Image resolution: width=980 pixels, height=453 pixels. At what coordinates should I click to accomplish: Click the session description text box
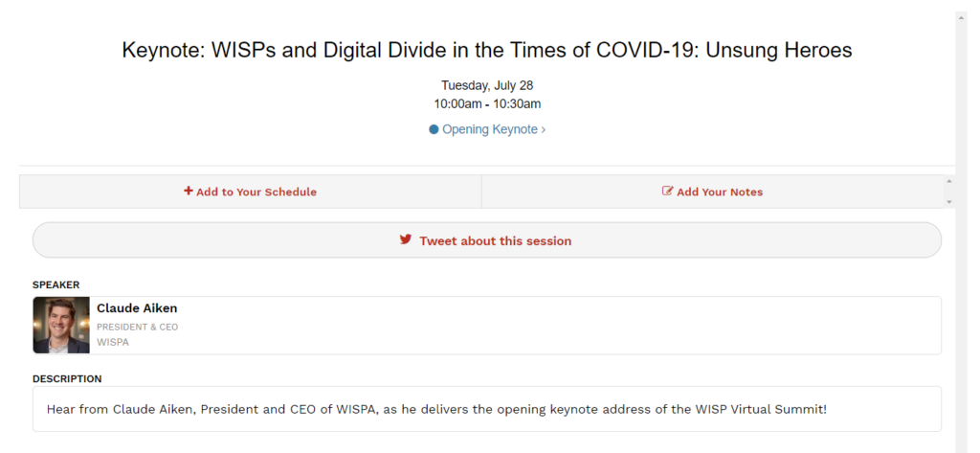(x=487, y=409)
